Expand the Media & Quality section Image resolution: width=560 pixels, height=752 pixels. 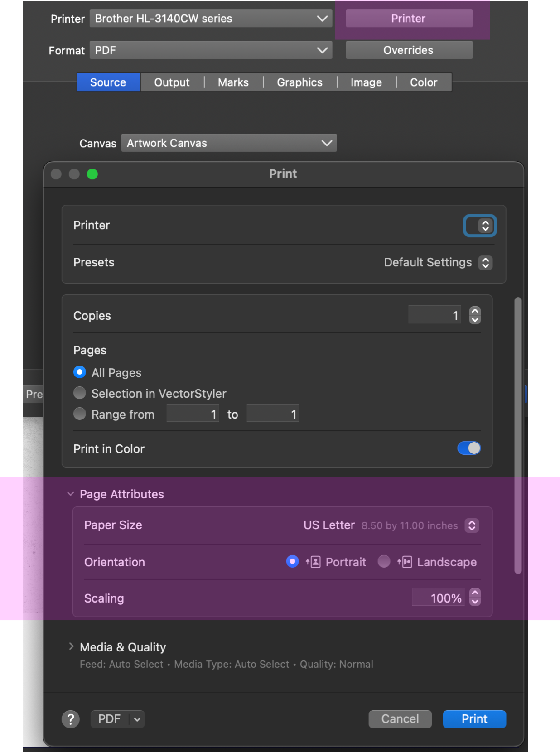71,646
